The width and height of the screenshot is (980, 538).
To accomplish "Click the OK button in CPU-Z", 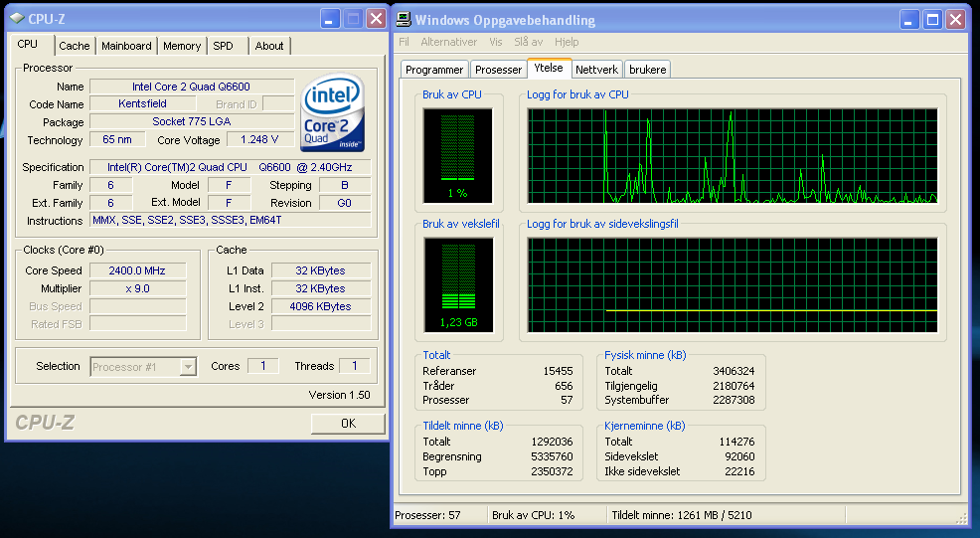I will click(348, 424).
